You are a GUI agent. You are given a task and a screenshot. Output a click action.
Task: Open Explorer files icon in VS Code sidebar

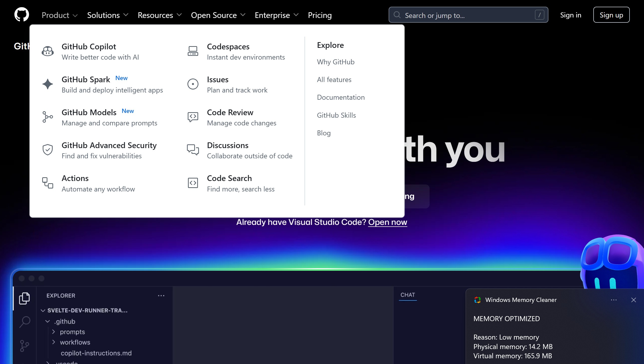point(24,298)
